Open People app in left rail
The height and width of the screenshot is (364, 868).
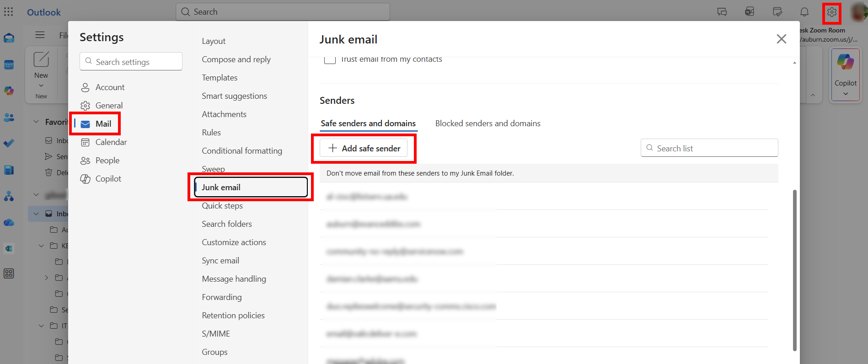point(9,118)
